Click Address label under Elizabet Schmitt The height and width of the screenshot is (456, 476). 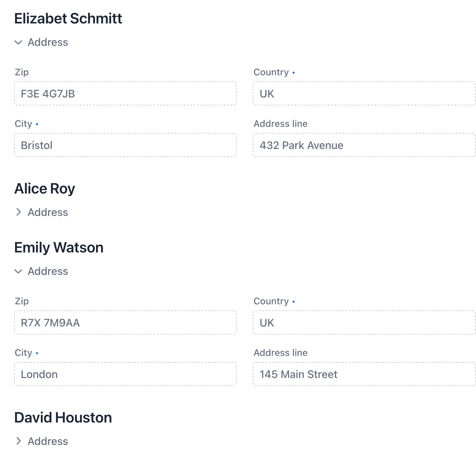[x=48, y=43]
